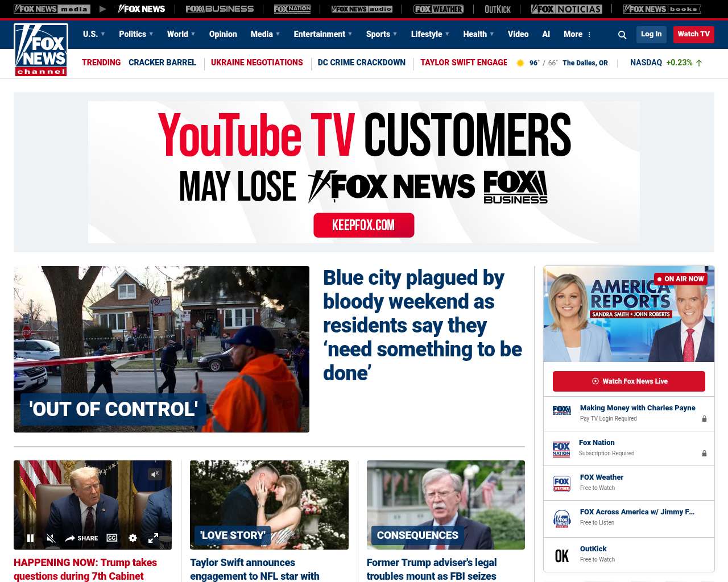
Task: Open 'CONSEQUENCES' story thumbnail
Action: [446, 505]
